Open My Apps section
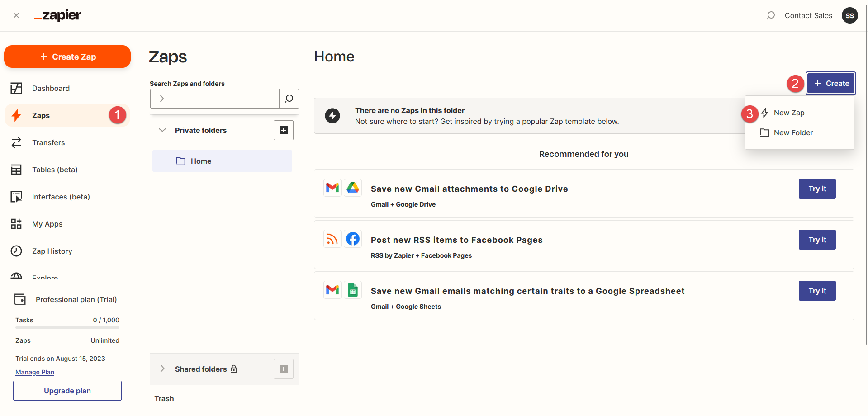This screenshot has height=416, width=868. [x=67, y=224]
